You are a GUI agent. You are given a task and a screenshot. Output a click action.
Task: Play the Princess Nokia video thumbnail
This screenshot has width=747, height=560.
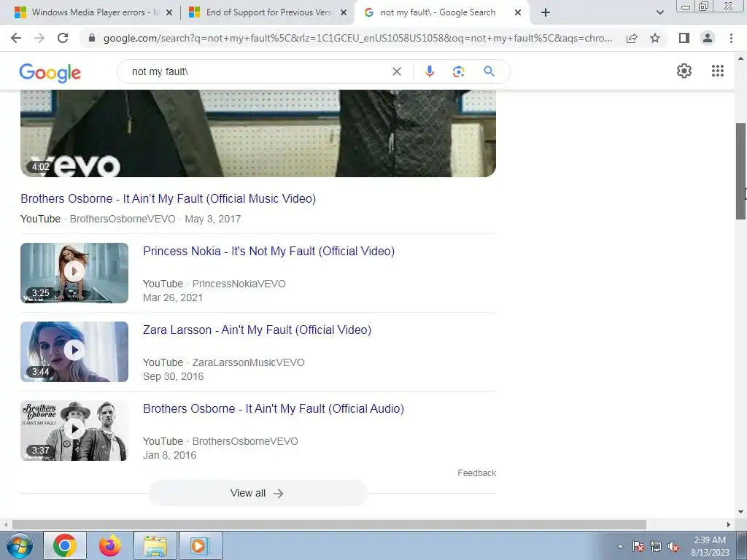pyautogui.click(x=74, y=273)
